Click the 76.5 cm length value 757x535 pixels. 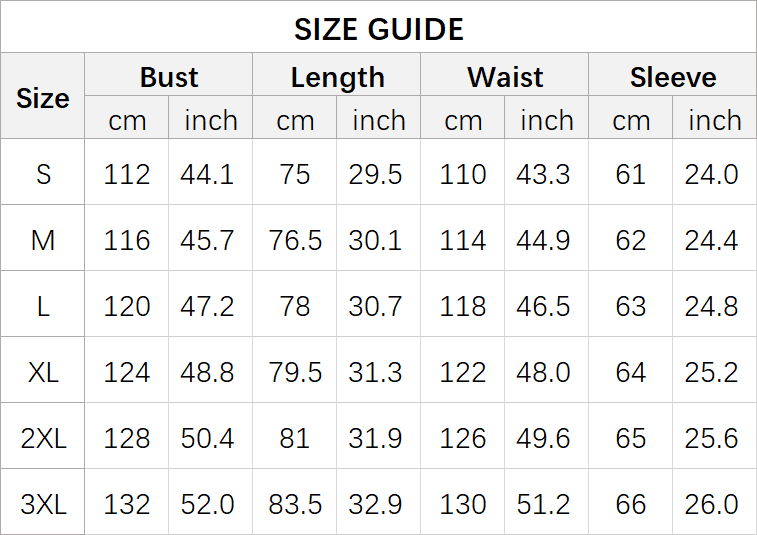295,240
